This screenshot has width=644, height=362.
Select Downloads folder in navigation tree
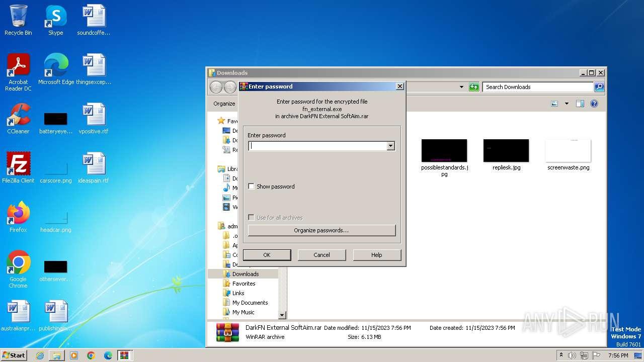tap(246, 274)
